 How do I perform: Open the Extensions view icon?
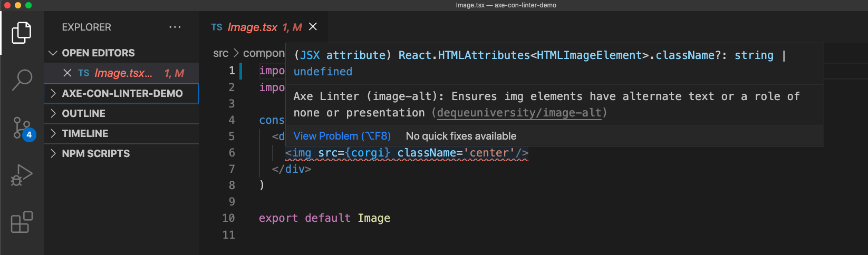pos(22,222)
